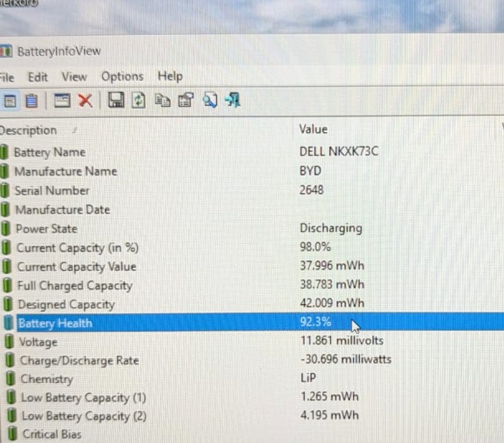Open the Properties toolbar icon
The height and width of the screenshot is (443, 504).
coord(186,100)
